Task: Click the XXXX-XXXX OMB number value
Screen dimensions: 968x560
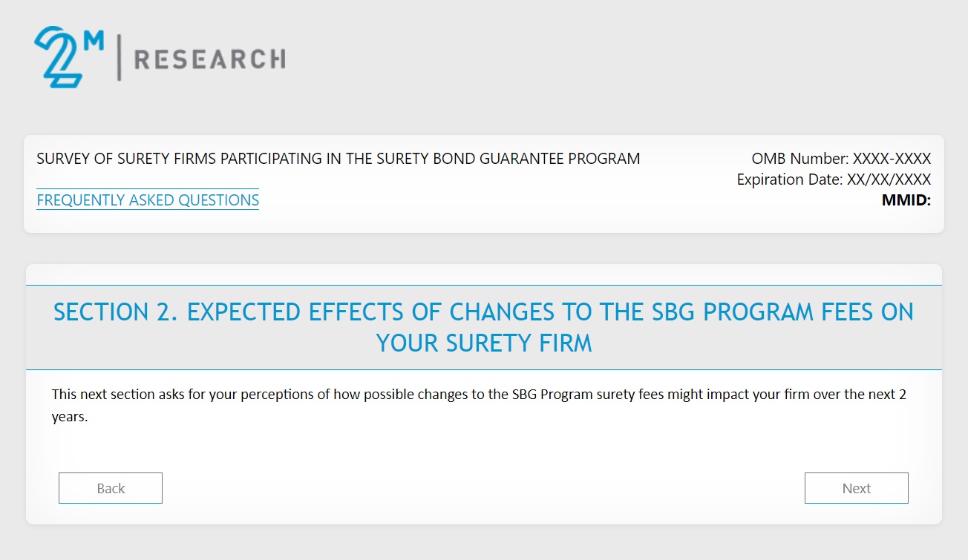Action: (892, 159)
